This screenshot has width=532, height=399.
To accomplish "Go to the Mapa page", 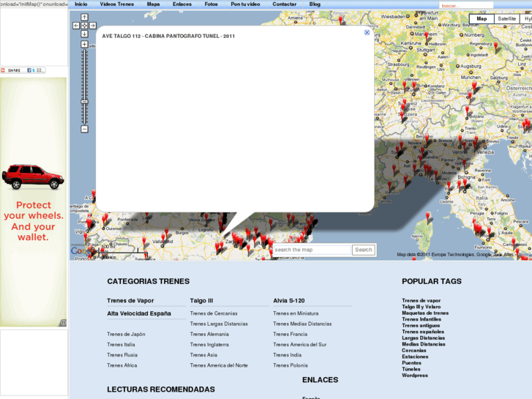I will tap(154, 4).
